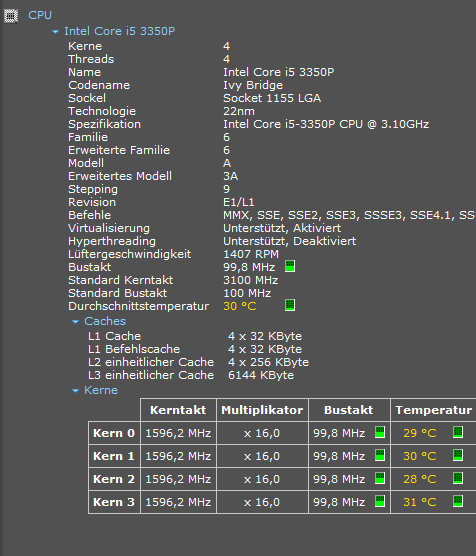This screenshot has width=476, height=556.
Task: Click Intel Core i5-3350P CPU @ 3.10GHz text
Action: click(x=326, y=124)
